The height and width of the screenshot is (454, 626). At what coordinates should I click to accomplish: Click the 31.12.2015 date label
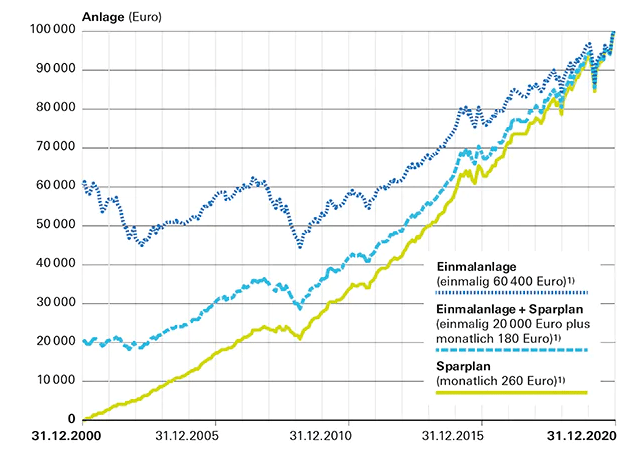[x=453, y=436]
